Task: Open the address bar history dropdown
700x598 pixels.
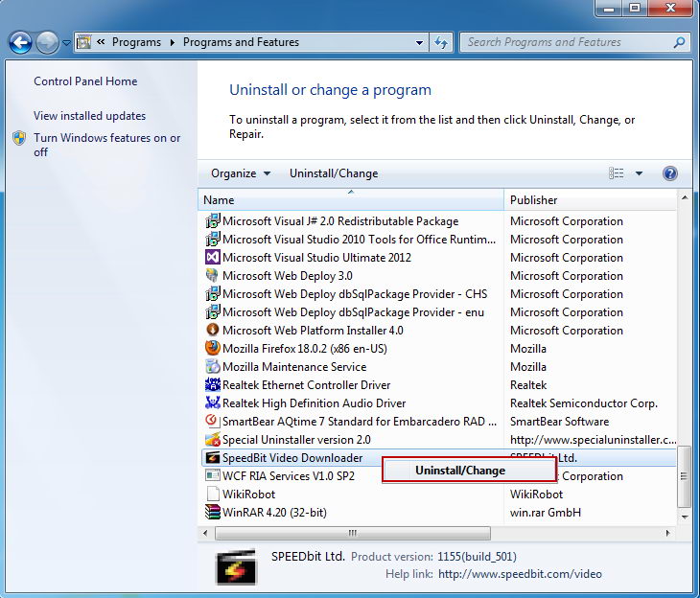Action: (x=419, y=43)
